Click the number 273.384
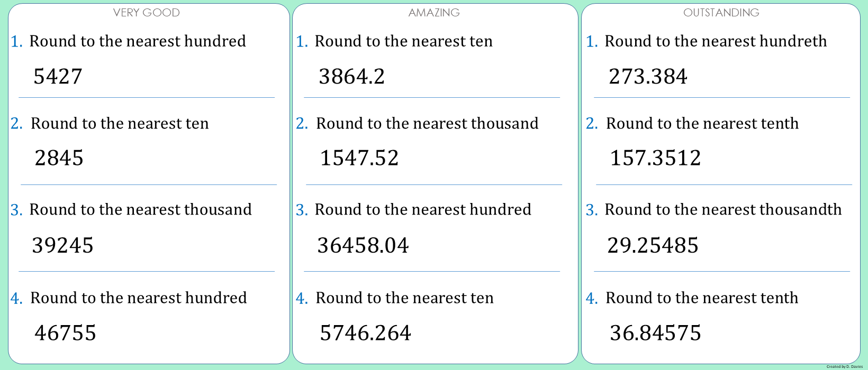Viewport: 868px width, 370px height. tap(648, 77)
